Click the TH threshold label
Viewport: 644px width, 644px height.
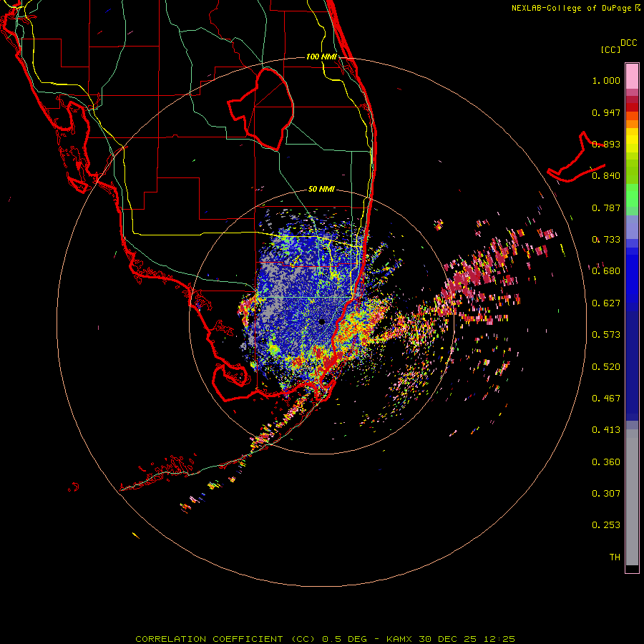pos(615,557)
